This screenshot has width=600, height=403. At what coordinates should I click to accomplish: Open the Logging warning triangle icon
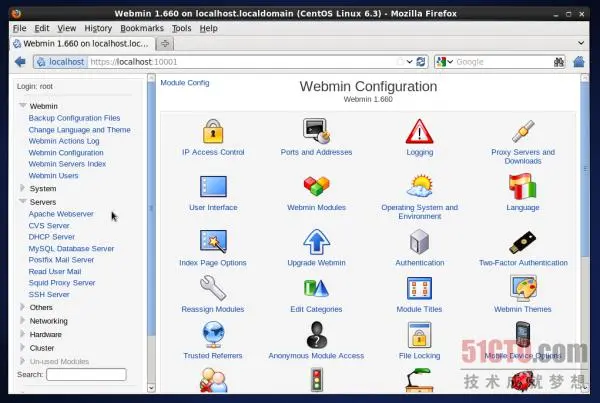click(419, 131)
